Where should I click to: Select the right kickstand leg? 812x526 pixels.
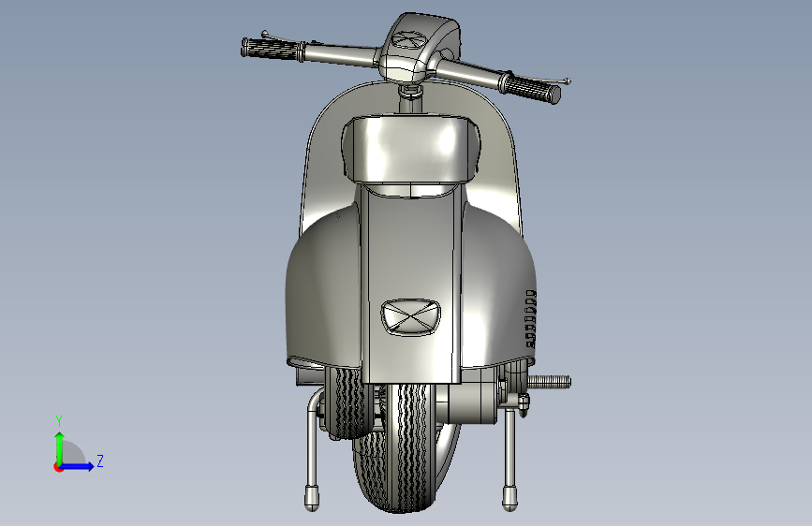510,459
